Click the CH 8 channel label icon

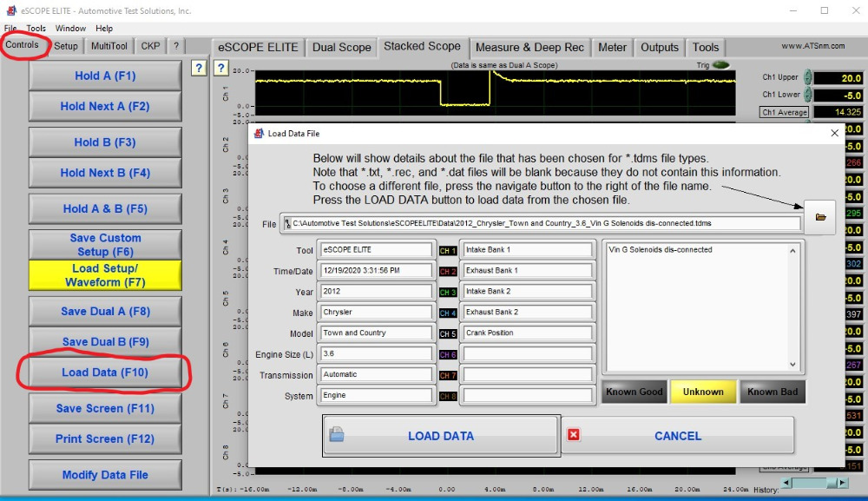tap(447, 396)
